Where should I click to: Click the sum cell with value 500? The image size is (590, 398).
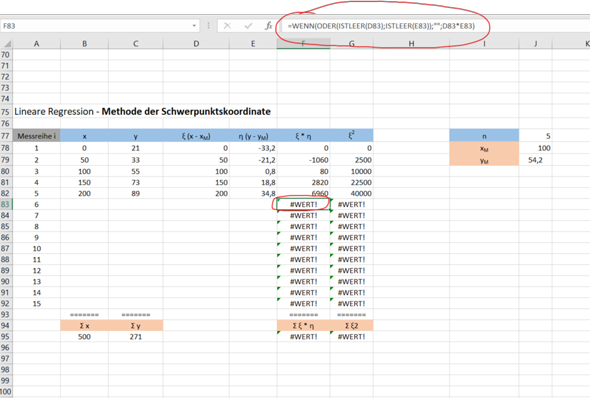(x=84, y=336)
